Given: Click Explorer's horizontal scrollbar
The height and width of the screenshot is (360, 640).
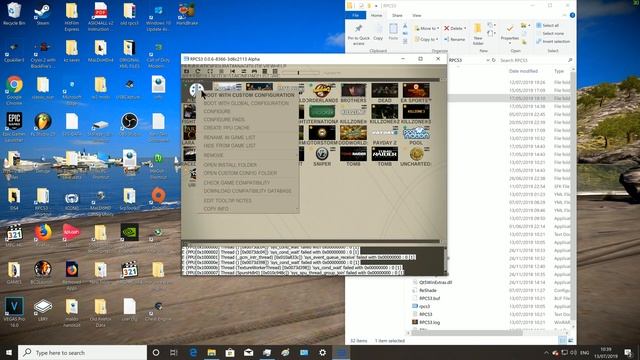Looking at the screenshot, I should click(x=467, y=333).
